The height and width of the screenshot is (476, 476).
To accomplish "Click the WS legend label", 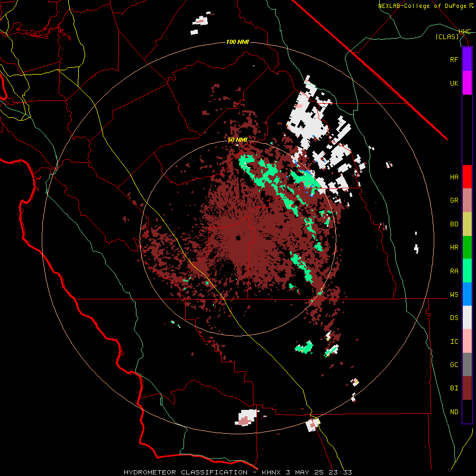I will pos(454,295).
